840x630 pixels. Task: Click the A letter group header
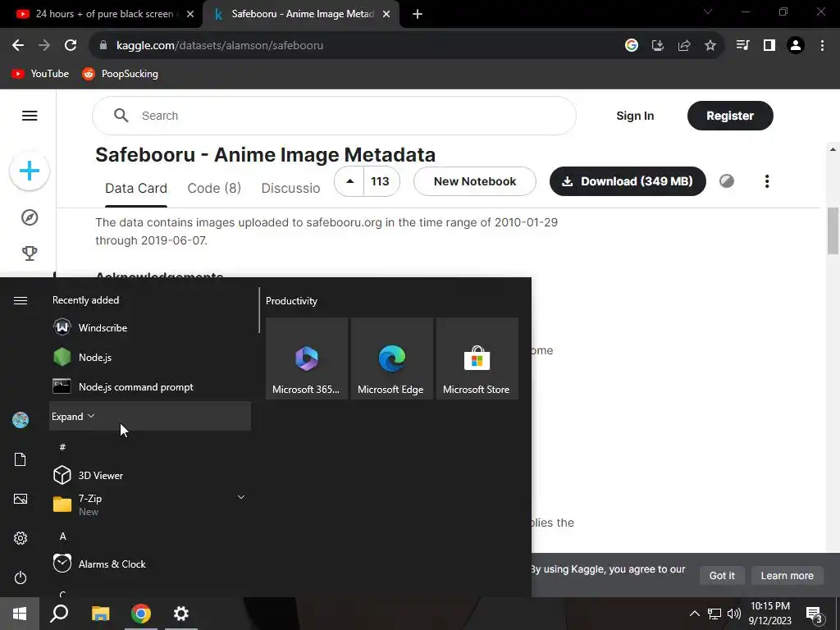tap(62, 536)
